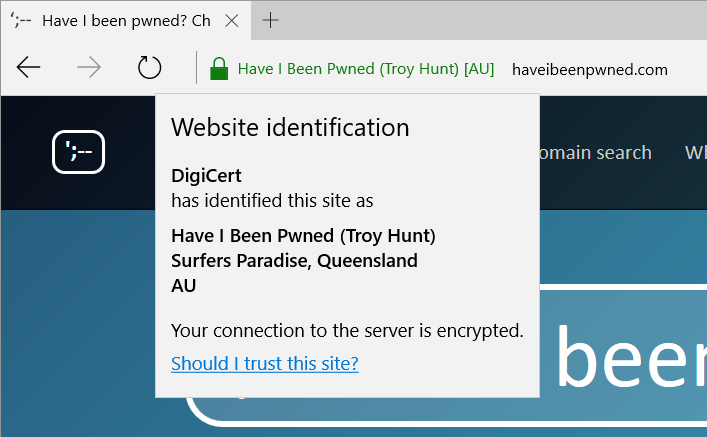Select the Have I been pwned tab

point(126,21)
